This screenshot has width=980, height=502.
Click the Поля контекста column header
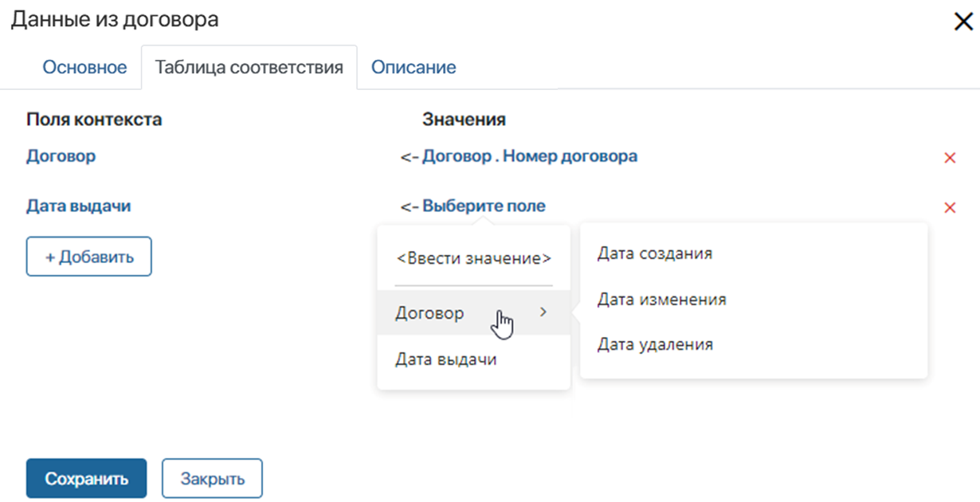[x=94, y=120]
